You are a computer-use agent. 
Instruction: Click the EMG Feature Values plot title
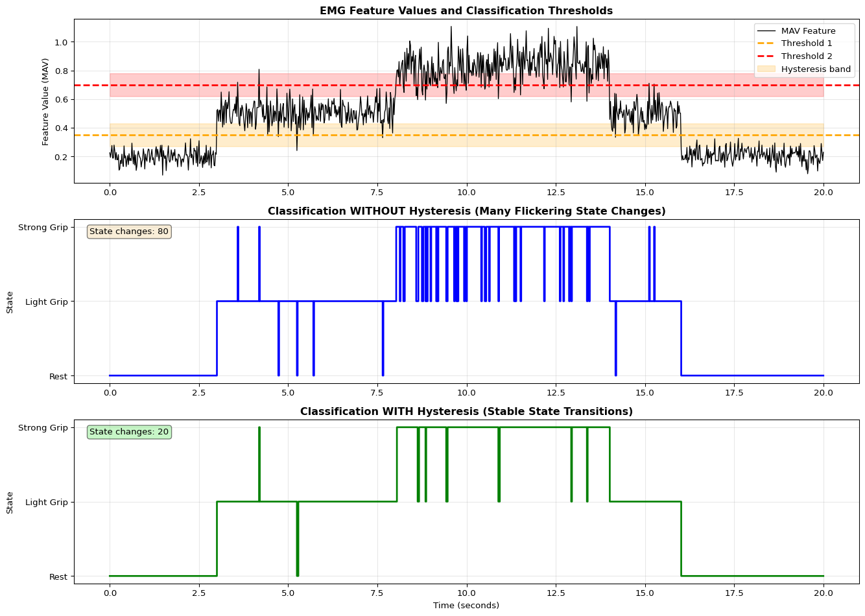point(466,10)
